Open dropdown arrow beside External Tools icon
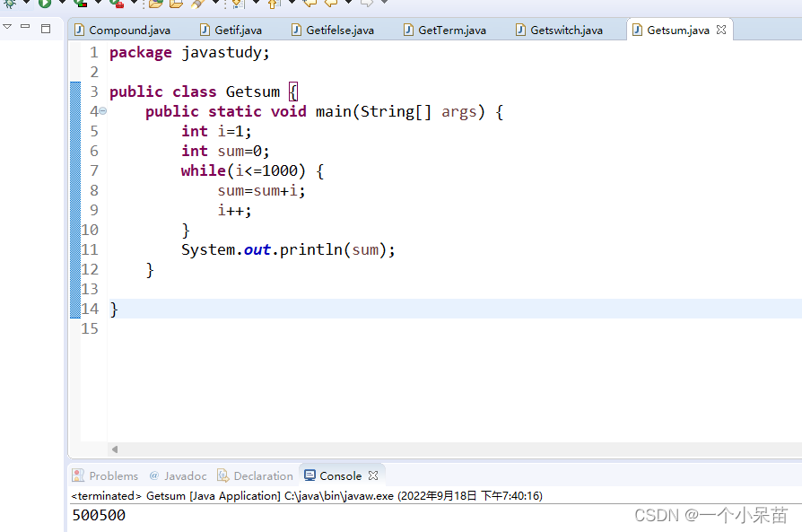The width and height of the screenshot is (802, 532). coord(134,3)
